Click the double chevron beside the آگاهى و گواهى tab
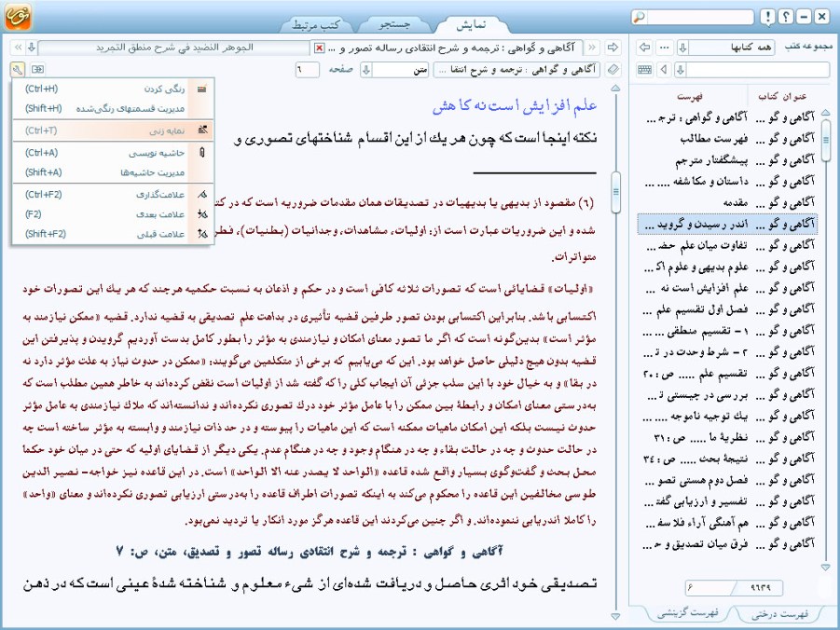The image size is (840, 630). coord(592,48)
